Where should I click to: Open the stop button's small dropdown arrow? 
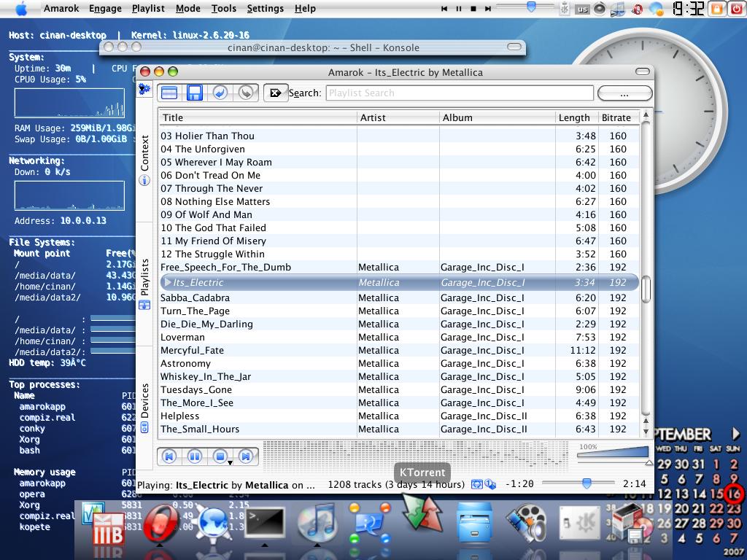click(x=230, y=463)
